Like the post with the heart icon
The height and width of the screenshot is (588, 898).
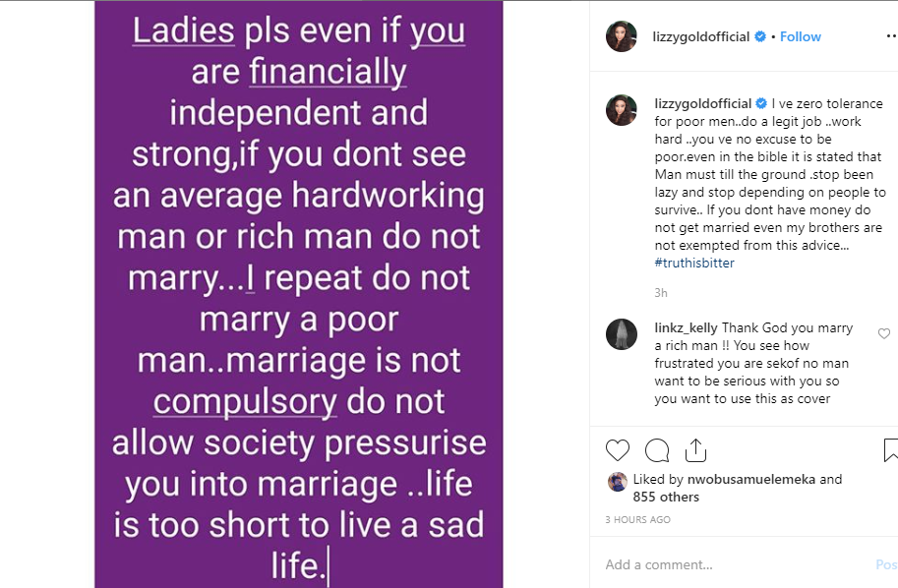[x=618, y=449]
